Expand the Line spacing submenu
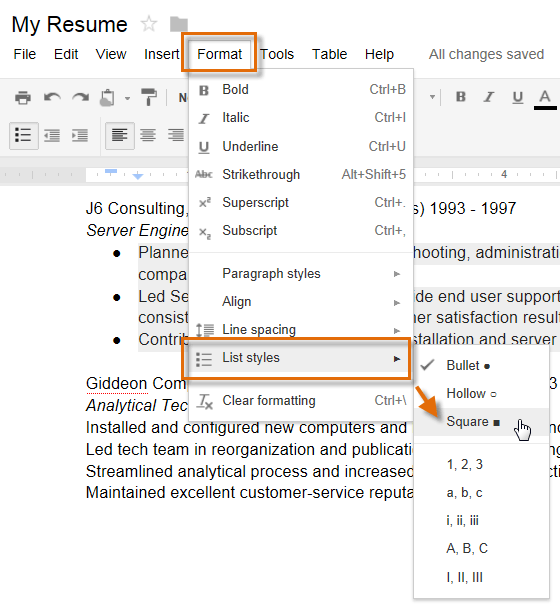Viewport: 560px width, 605px height. (301, 330)
